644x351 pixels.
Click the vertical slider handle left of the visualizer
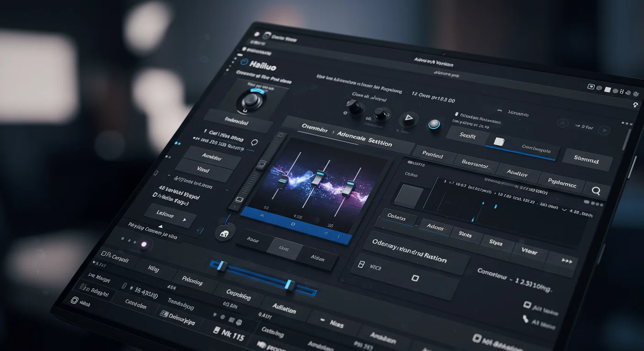tap(262, 164)
